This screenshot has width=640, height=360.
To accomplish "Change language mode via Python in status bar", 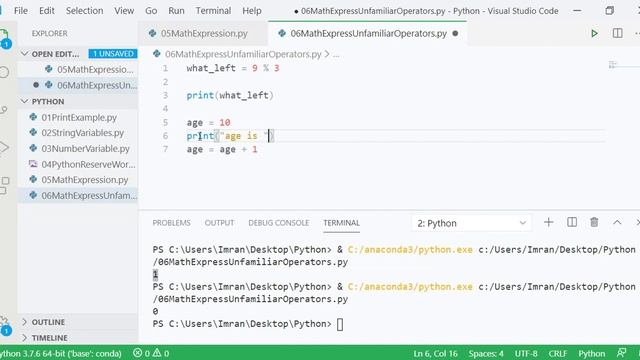I will click(591, 353).
